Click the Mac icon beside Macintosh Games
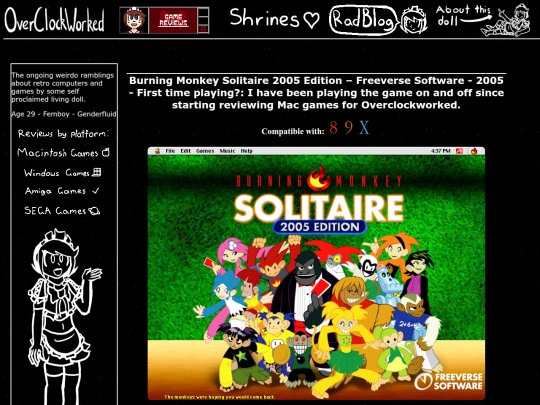Screen dimensions: 540x405 (x=106, y=152)
